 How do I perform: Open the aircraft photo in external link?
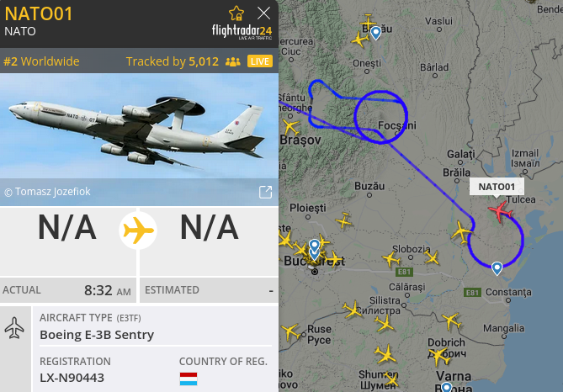coord(265,192)
